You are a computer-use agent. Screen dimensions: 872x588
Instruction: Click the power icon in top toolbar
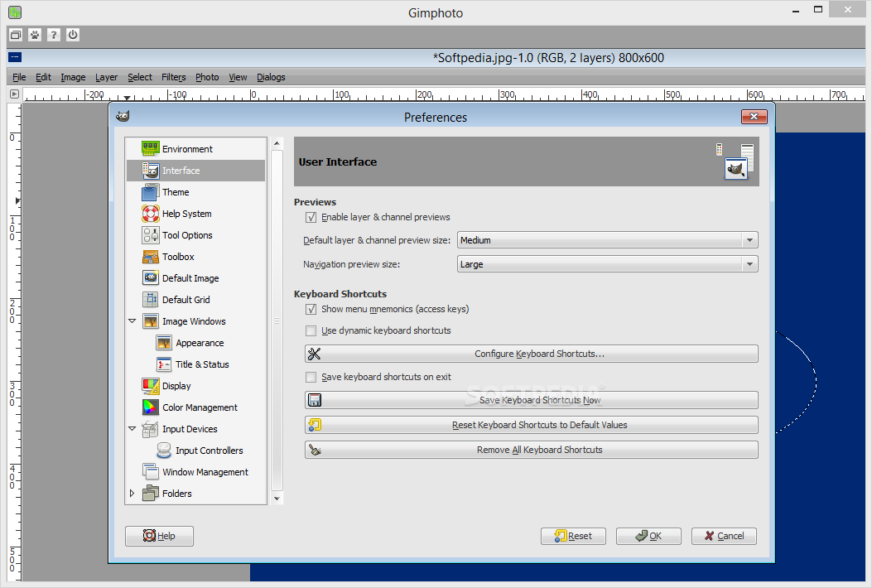coord(73,35)
